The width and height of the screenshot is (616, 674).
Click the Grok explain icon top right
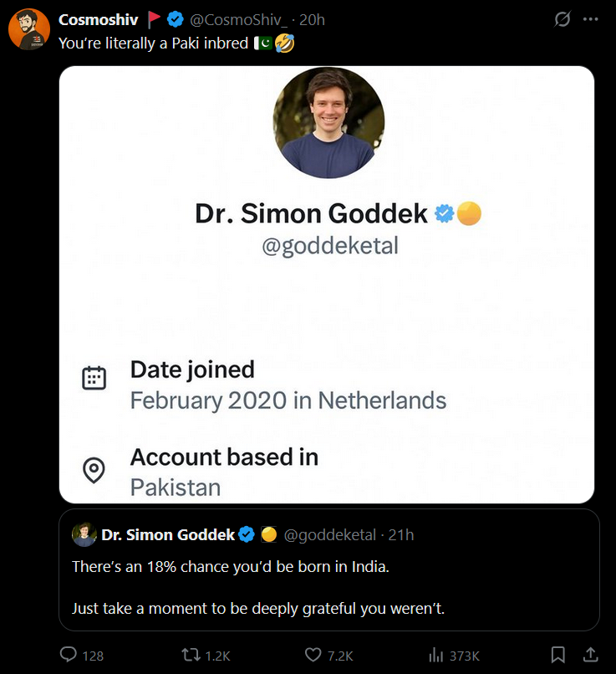(563, 19)
